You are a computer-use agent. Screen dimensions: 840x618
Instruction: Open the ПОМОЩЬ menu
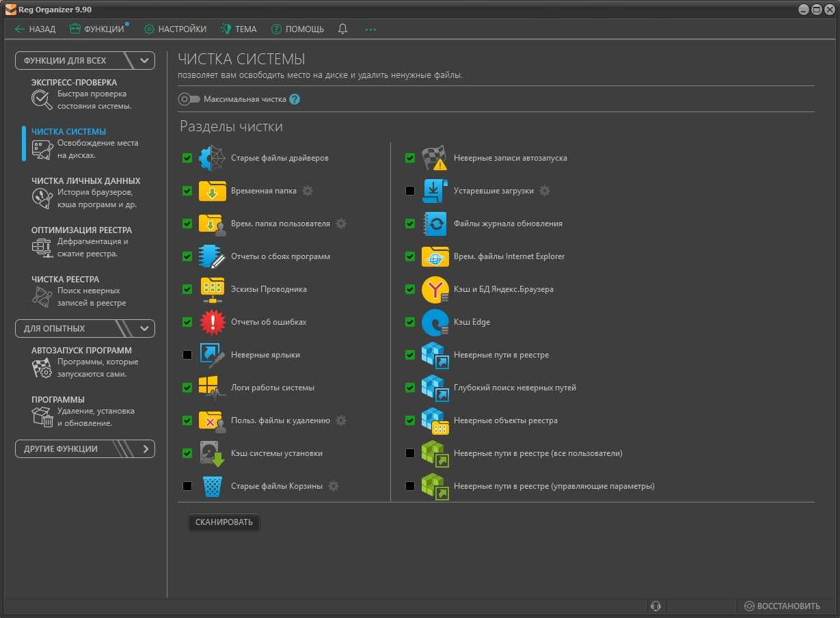coord(298,29)
